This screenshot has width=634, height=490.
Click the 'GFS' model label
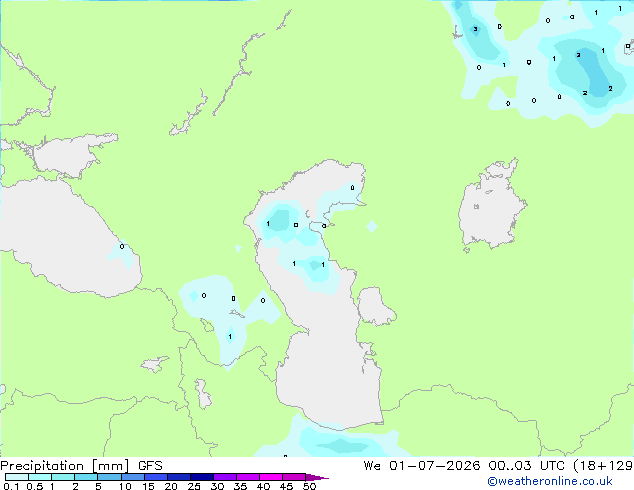coord(150,466)
